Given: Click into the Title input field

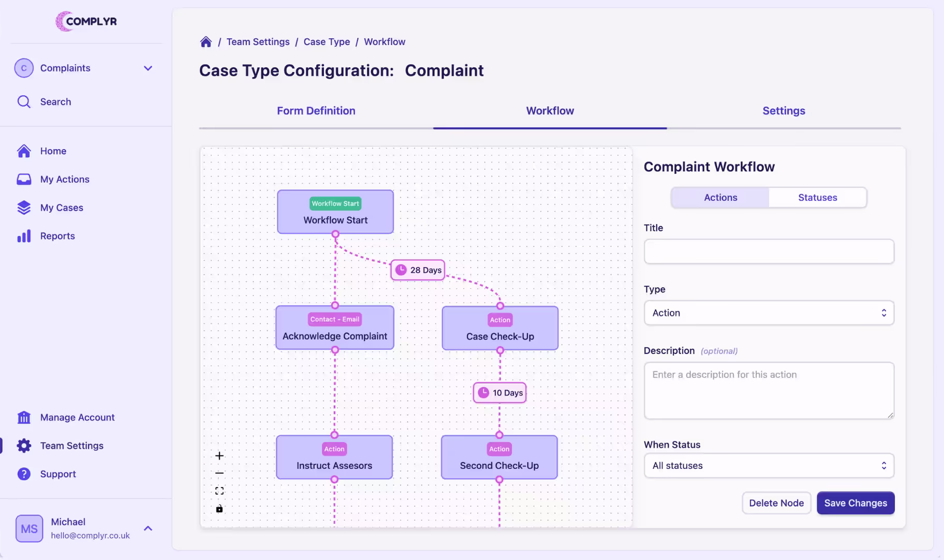Looking at the screenshot, I should click(769, 251).
